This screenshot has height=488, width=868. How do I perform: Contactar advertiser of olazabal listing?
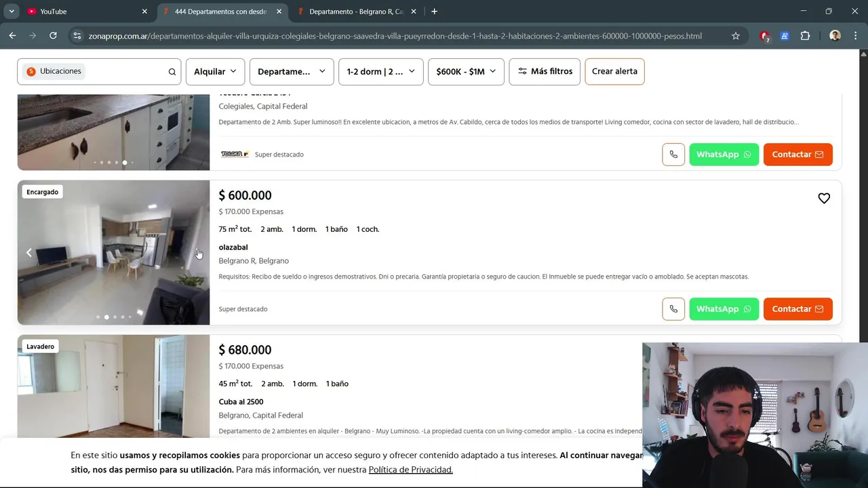[x=797, y=309]
